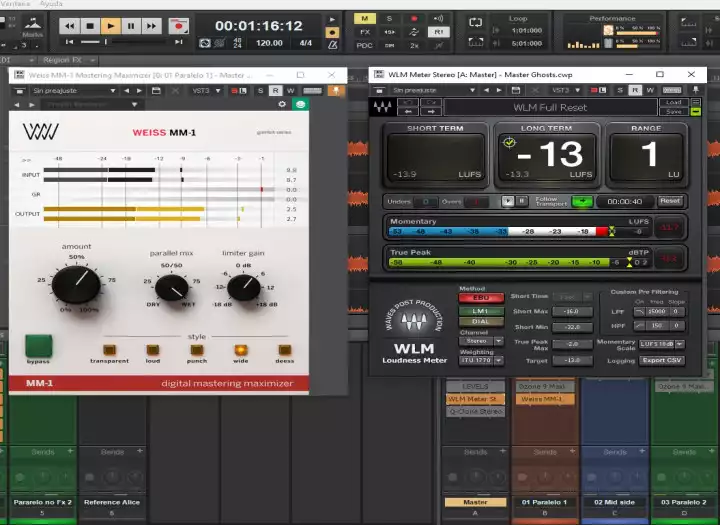This screenshot has height=525, width=720.
Task: Click the Rewind transport button
Action: point(69,26)
